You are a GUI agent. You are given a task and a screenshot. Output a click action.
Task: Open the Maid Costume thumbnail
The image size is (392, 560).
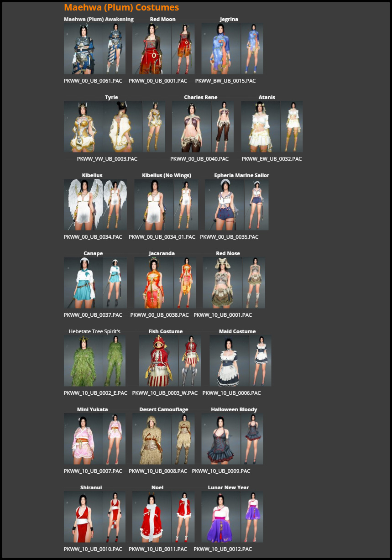click(x=237, y=360)
